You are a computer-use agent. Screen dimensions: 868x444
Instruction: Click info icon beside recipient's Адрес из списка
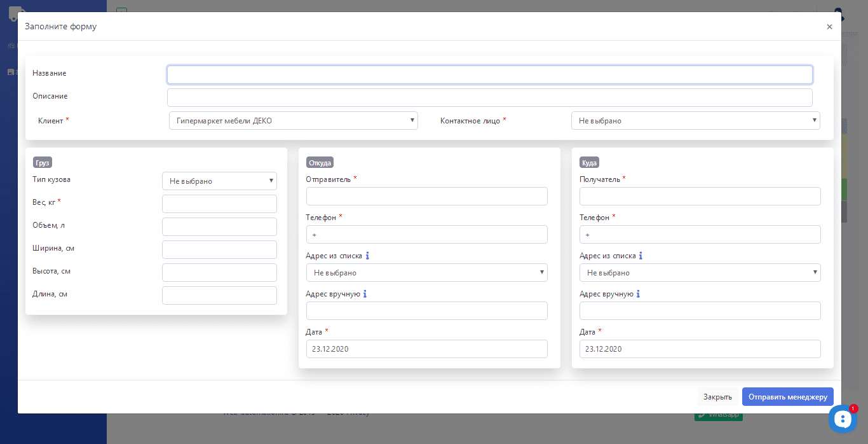641,256
